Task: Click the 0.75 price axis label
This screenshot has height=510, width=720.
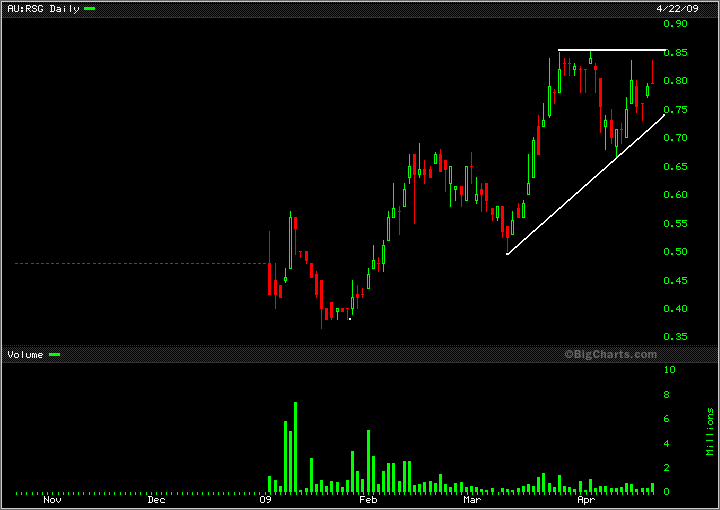Action: [x=675, y=110]
